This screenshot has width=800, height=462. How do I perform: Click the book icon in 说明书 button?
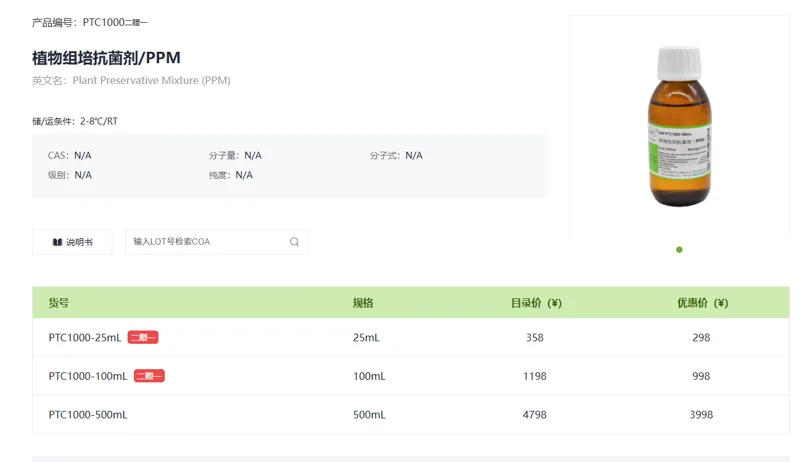pyautogui.click(x=57, y=242)
